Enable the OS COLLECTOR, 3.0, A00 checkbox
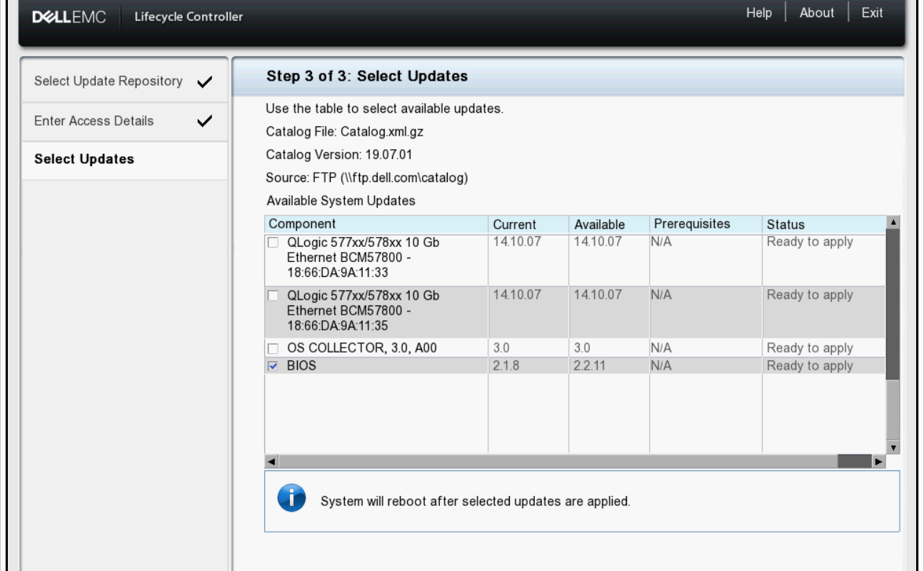The image size is (924, 571). (273, 349)
